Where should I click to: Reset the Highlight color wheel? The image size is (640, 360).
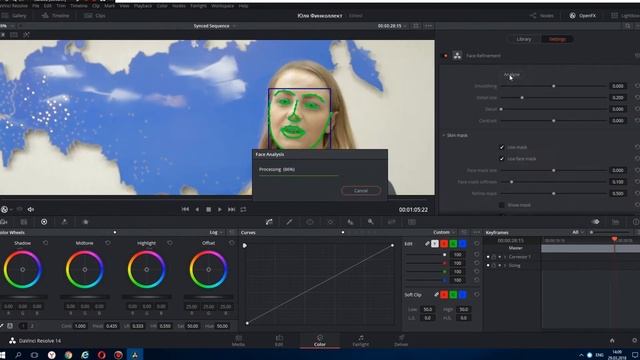(170, 243)
